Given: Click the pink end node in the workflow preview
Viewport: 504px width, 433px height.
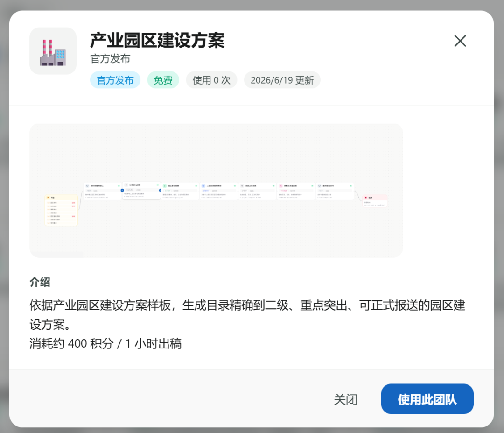Looking at the screenshot, I should 374,201.
